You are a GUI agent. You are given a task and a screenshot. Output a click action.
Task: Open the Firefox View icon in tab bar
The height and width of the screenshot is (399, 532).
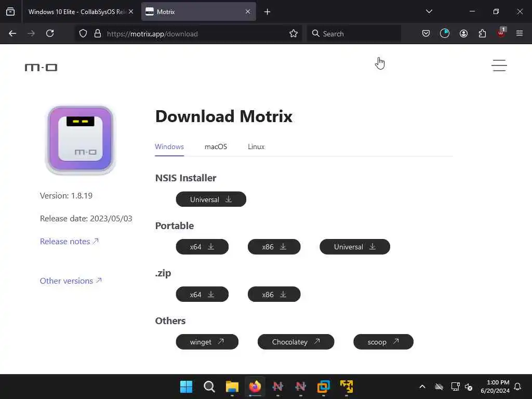tap(10, 11)
